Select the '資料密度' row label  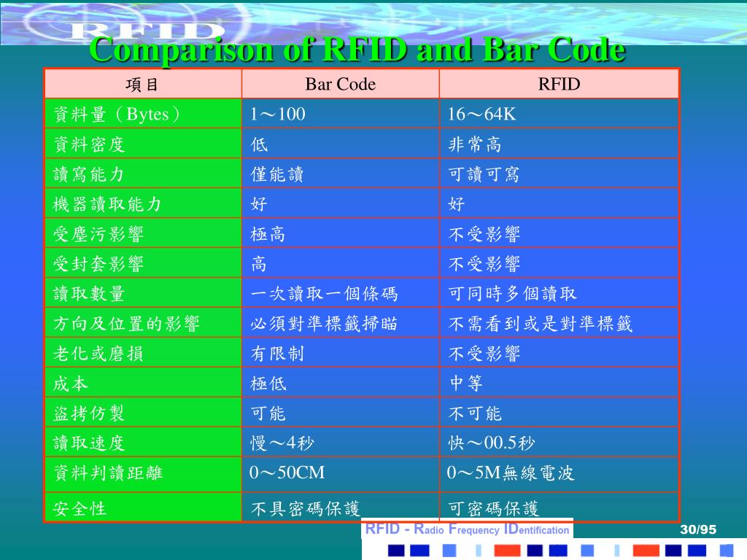click(x=143, y=144)
